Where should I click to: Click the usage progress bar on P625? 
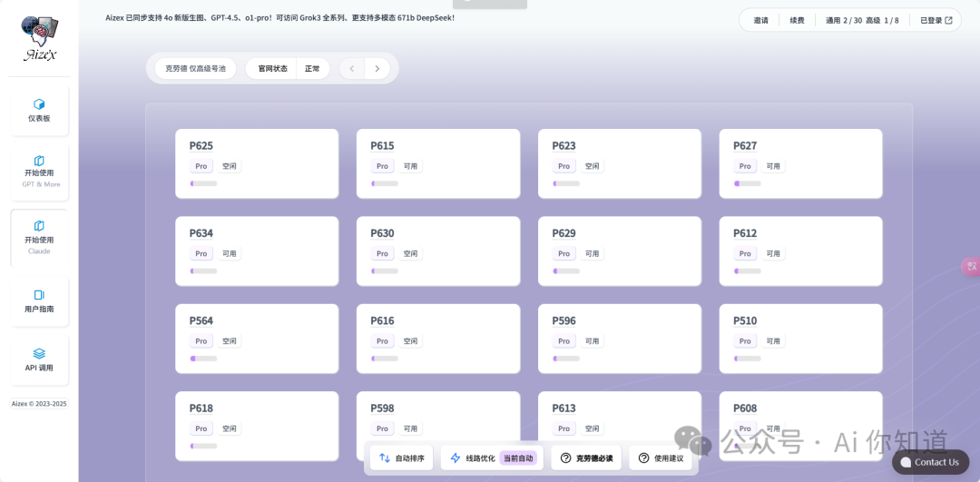pyautogui.click(x=204, y=183)
